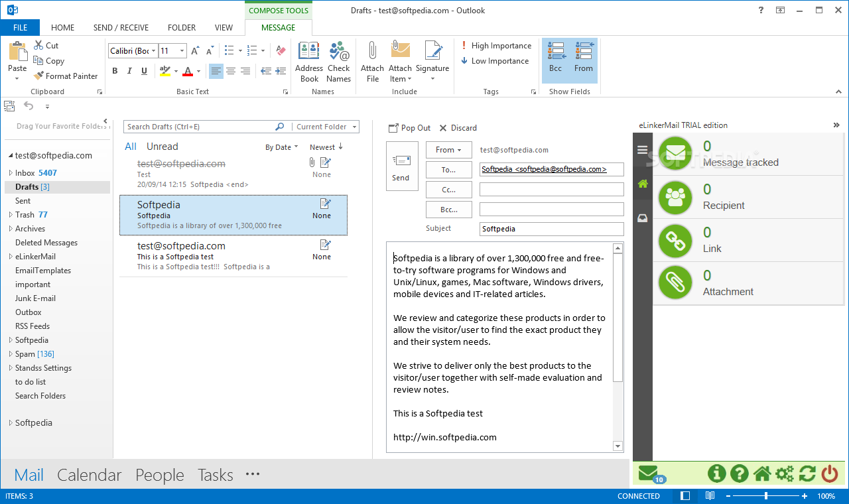Open eLinkerMail inbox tray icon
This screenshot has height=504, width=849.
click(x=642, y=218)
